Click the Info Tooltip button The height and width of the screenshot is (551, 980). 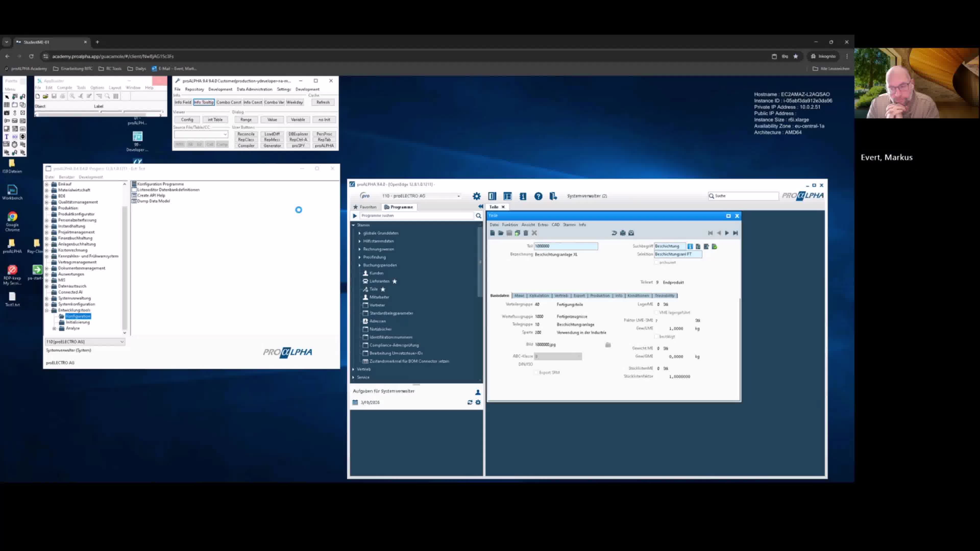pos(204,102)
